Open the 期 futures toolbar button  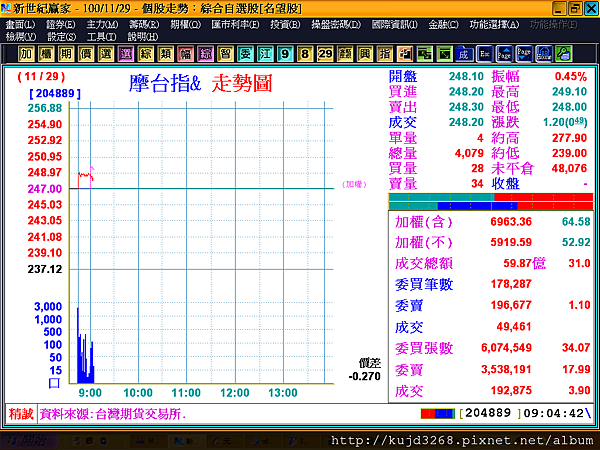click(x=66, y=54)
